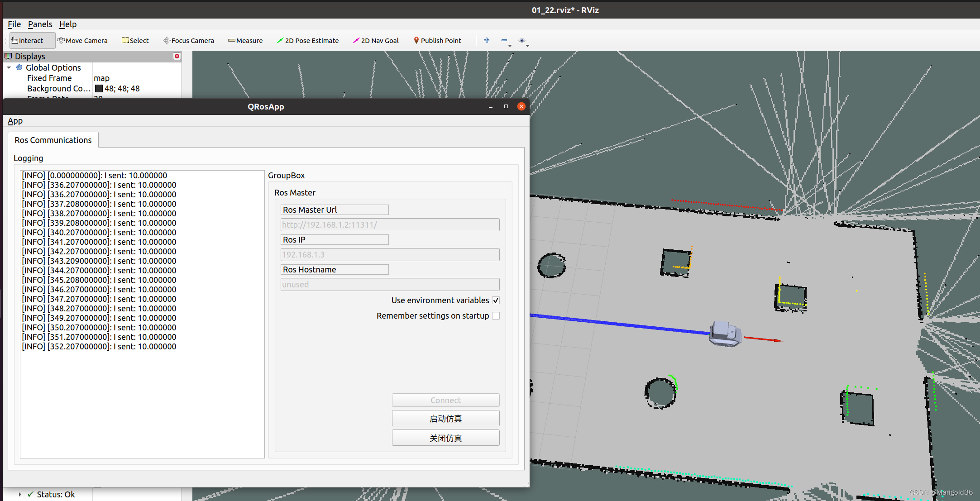Click the 关闭仿真 button

[445, 438]
